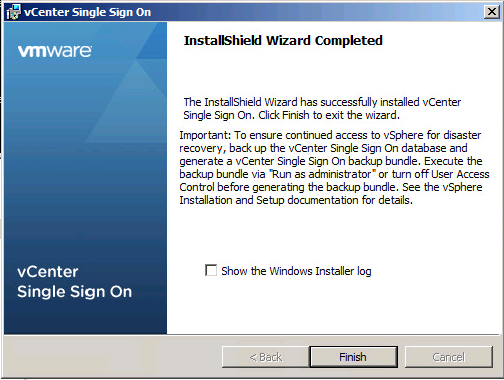Click 'generate a vCenter Single Sign On backup bundle' line
The height and width of the screenshot is (380, 504).
click(x=300, y=161)
